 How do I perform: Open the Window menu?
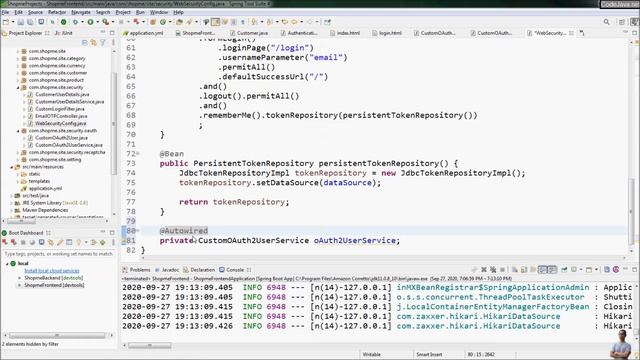pos(159,12)
